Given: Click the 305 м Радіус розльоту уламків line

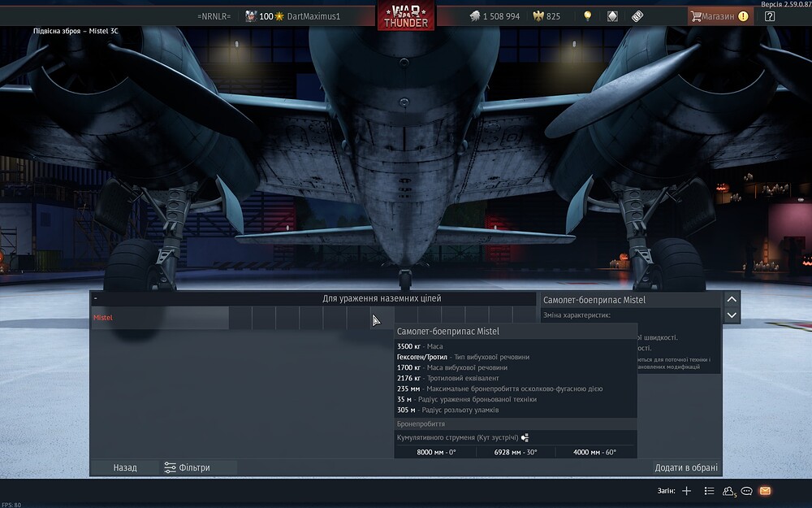Looking at the screenshot, I should [x=448, y=410].
